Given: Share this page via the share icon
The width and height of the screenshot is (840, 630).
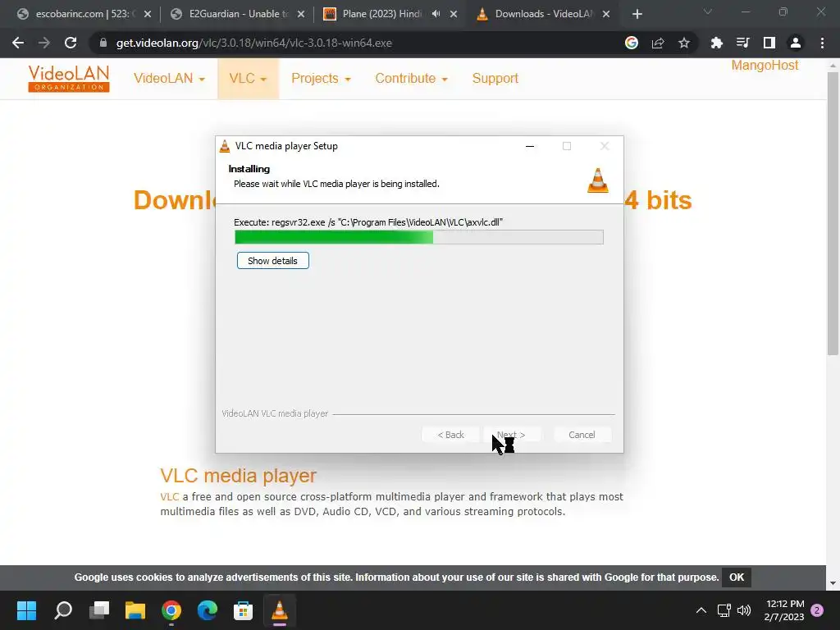Looking at the screenshot, I should 658,43.
